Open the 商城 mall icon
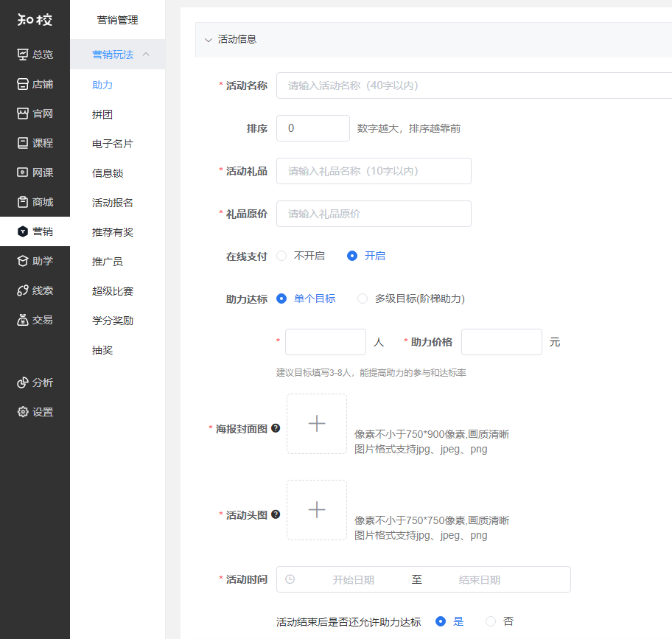672x639 pixels. tap(23, 202)
